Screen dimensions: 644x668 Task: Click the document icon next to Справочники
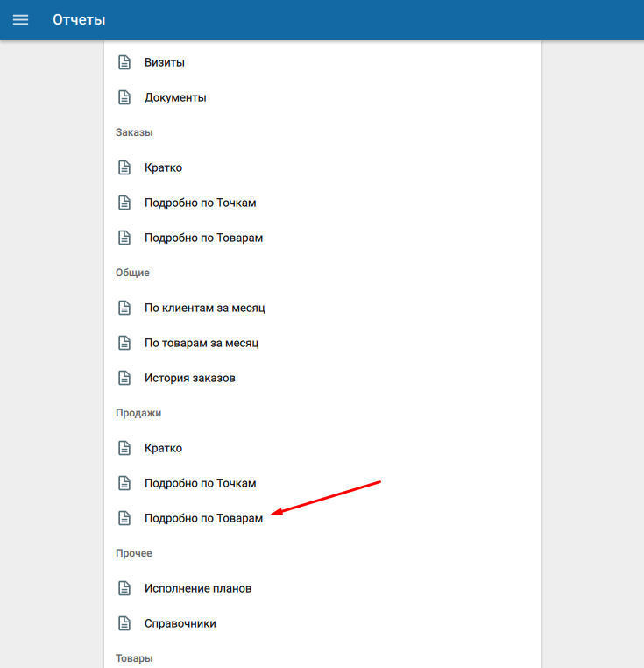click(124, 623)
